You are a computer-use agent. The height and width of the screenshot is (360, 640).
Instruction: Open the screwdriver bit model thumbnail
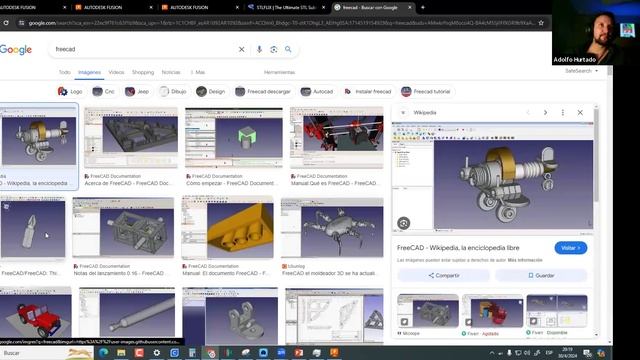33,228
